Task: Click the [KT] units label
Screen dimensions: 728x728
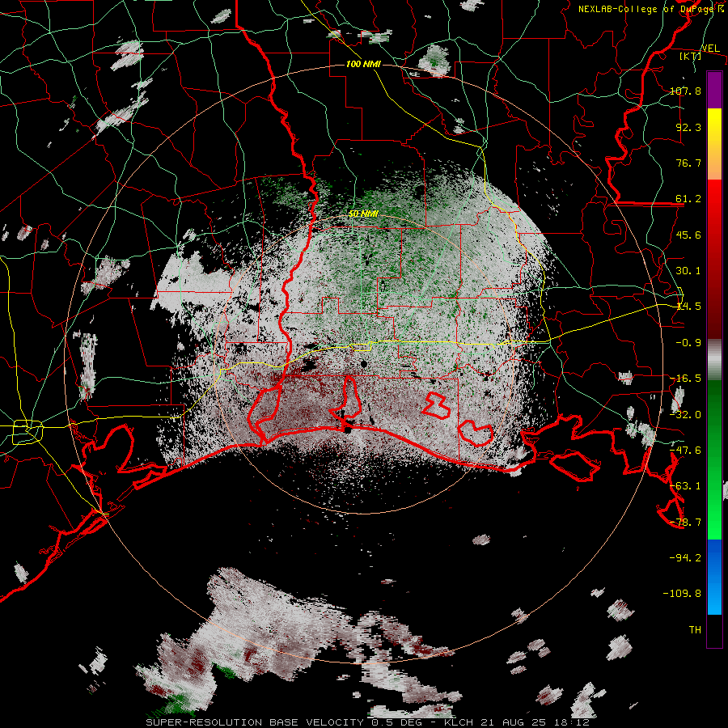Action: coord(690,56)
